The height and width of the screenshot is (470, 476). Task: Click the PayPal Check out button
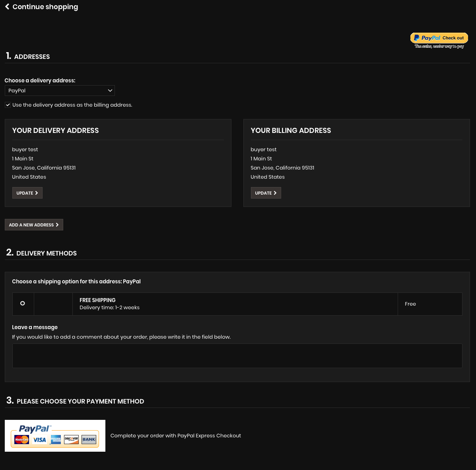[x=439, y=38]
